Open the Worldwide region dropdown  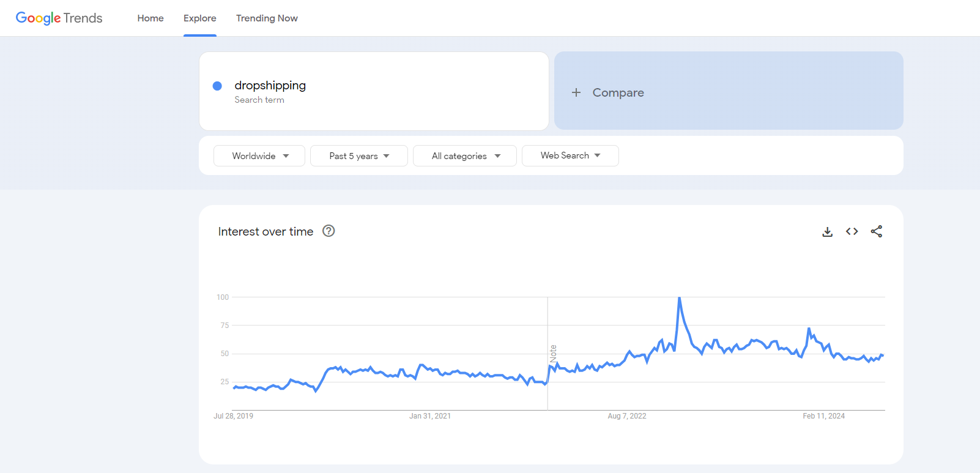[259, 155]
